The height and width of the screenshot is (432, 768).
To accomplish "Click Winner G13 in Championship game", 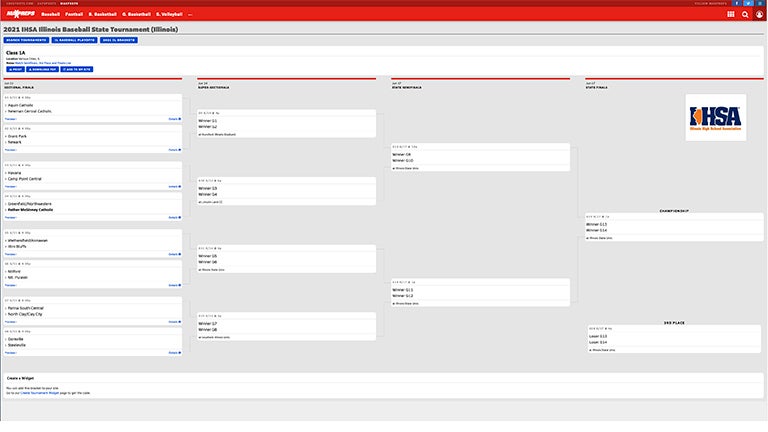I will click(x=597, y=224).
